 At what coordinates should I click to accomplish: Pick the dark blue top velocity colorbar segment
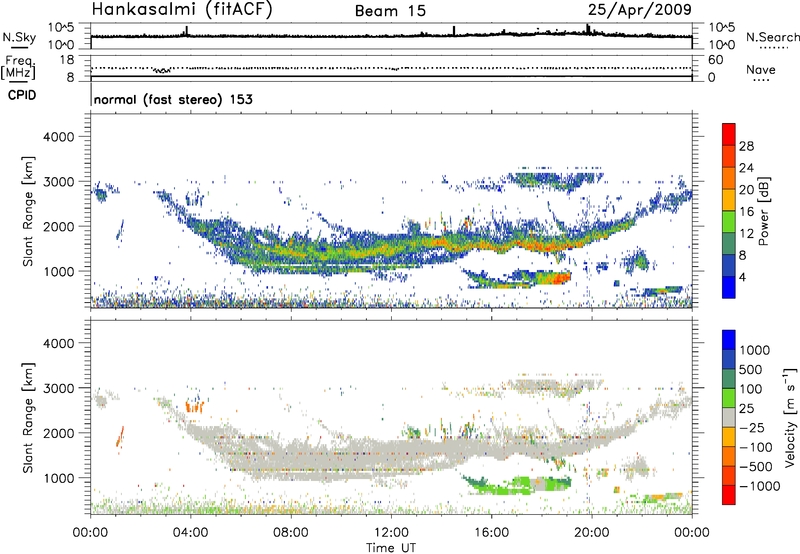[729, 340]
